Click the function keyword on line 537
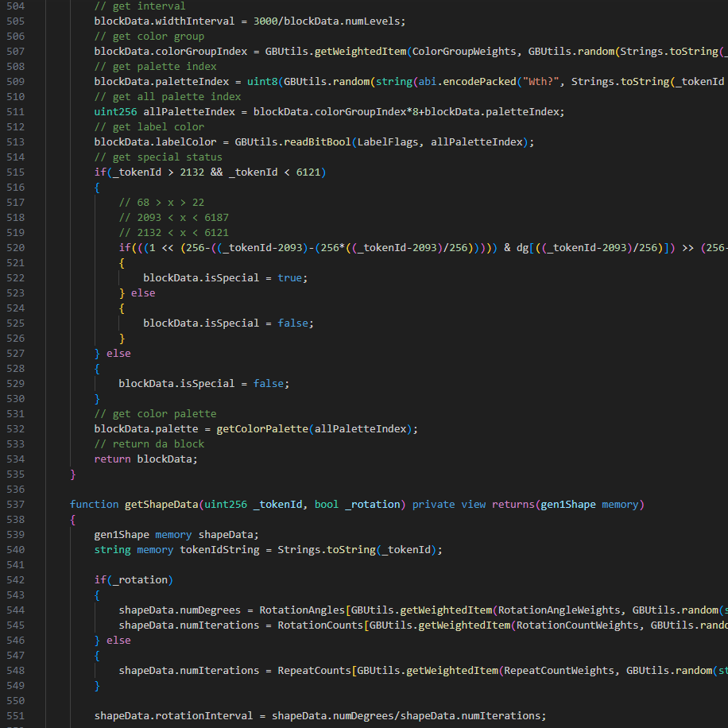 (95, 505)
